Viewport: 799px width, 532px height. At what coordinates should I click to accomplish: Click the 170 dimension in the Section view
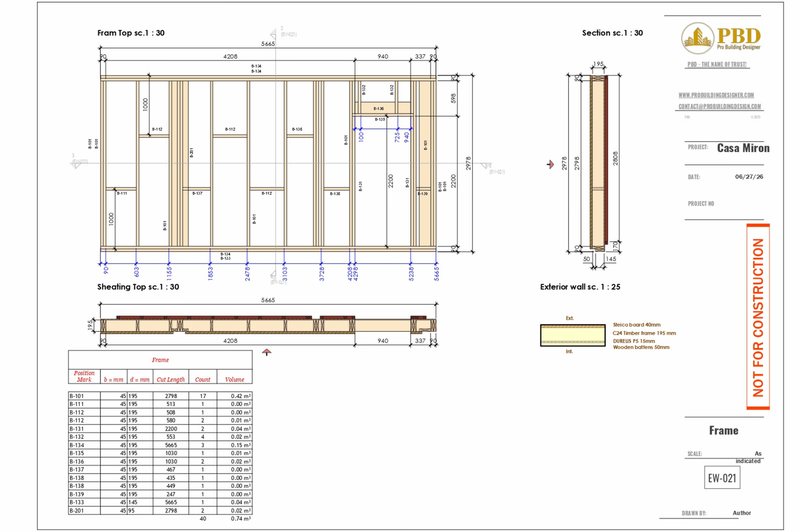[615, 246]
